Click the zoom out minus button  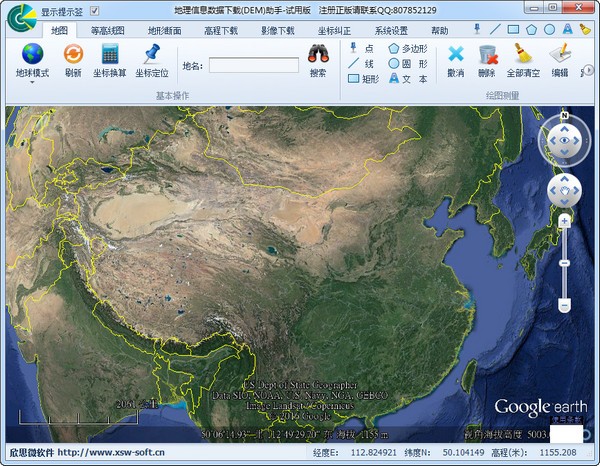click(x=564, y=305)
